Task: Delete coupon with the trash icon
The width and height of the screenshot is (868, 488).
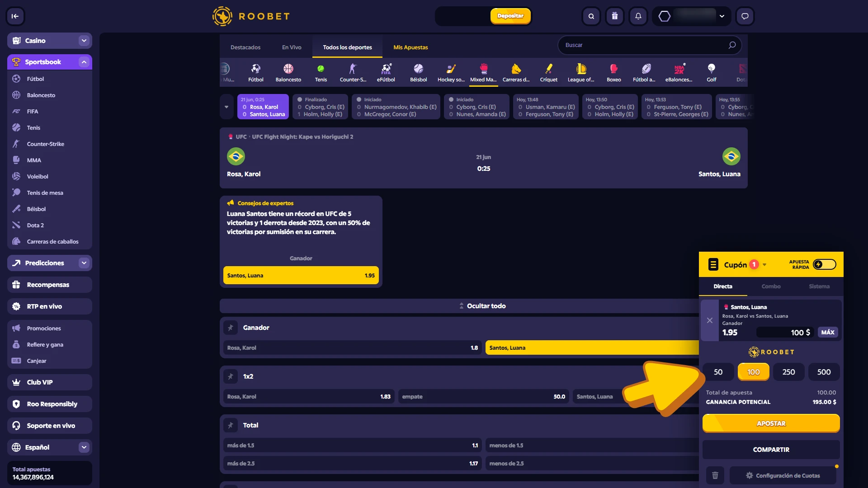Action: [715, 475]
